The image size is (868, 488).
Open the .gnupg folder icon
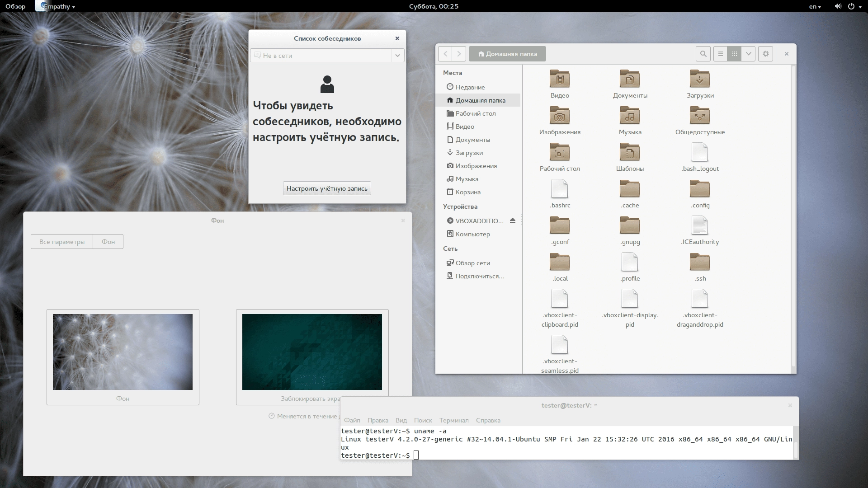point(630,225)
